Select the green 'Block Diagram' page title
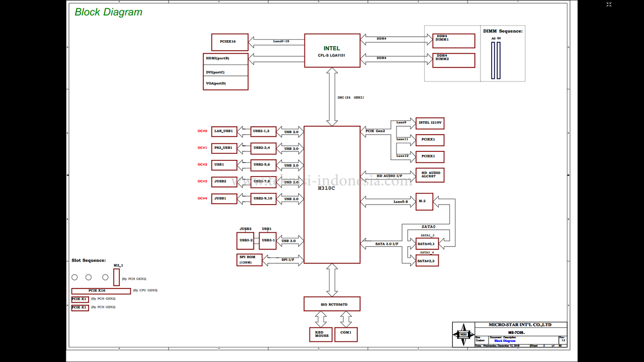644x362 pixels. [x=109, y=12]
